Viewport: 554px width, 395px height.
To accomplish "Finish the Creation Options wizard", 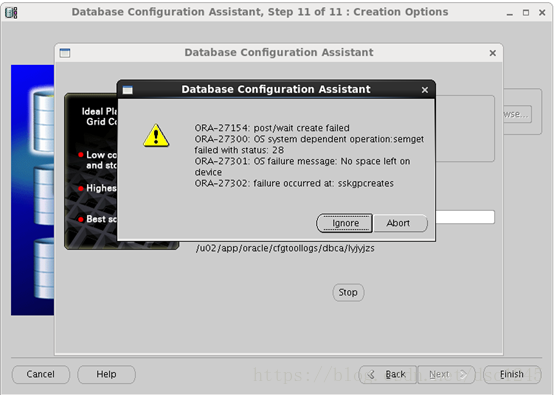I will click(512, 374).
